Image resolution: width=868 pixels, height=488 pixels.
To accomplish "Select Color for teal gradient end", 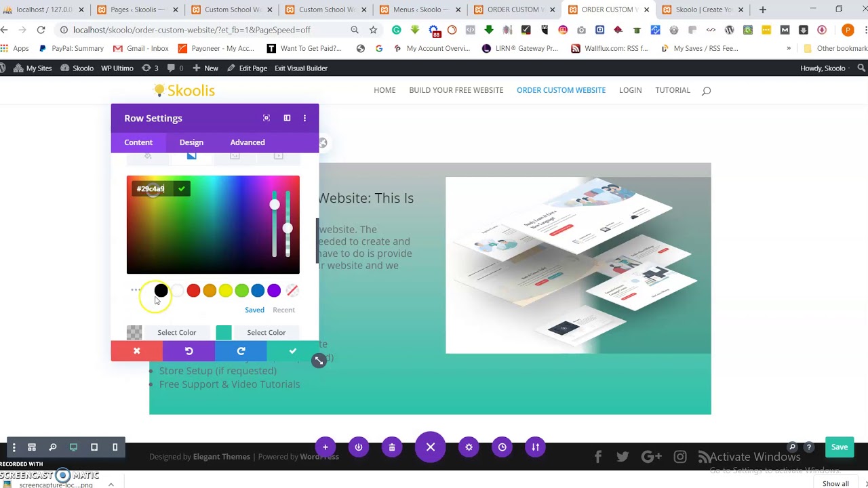I will (267, 333).
